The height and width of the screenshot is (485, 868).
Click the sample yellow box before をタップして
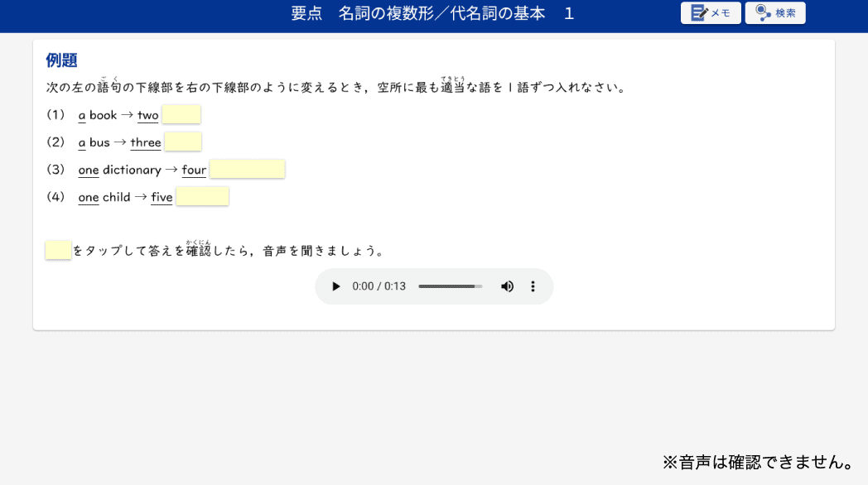pyautogui.click(x=58, y=250)
